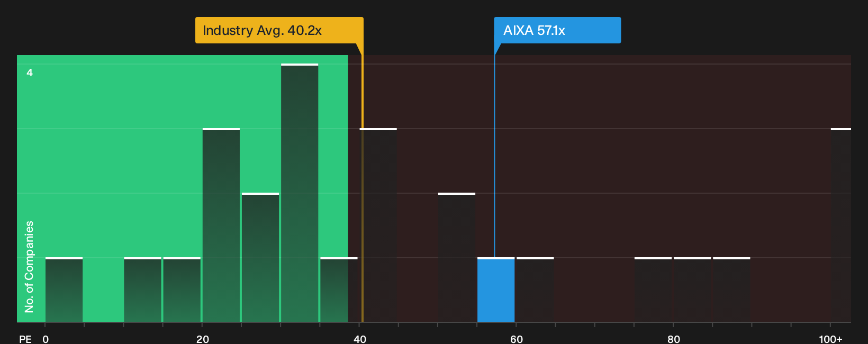Click the '0' x-axis tick label
Screen dimensions: 868x344
tap(46, 339)
